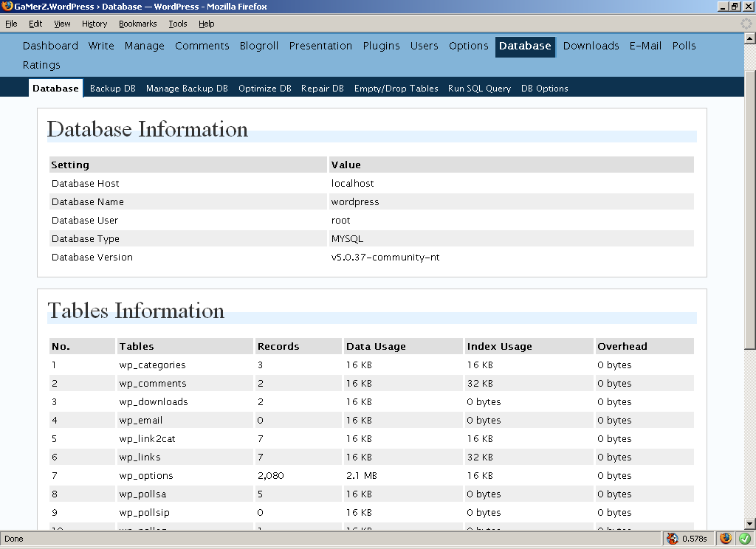Click the 'Index Usage' column header

pos(500,347)
